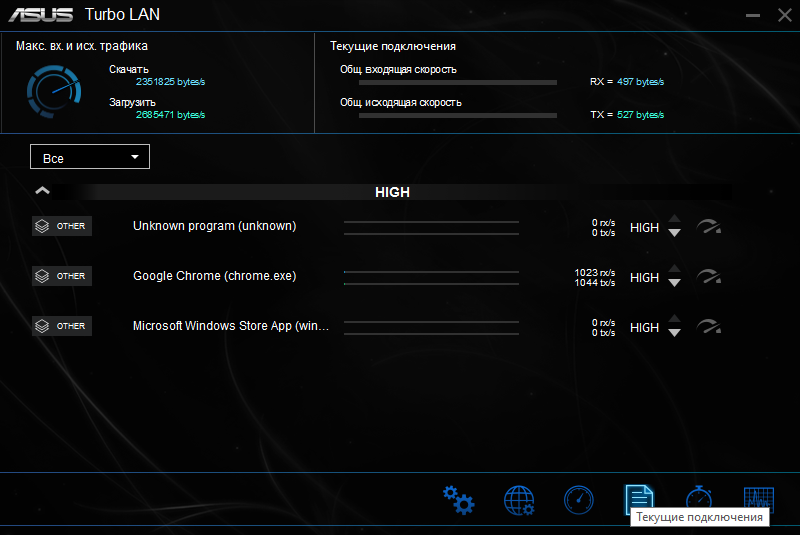Click the Общ. входящая скорость progress bar
This screenshot has height=535, width=800.
pyautogui.click(x=458, y=83)
